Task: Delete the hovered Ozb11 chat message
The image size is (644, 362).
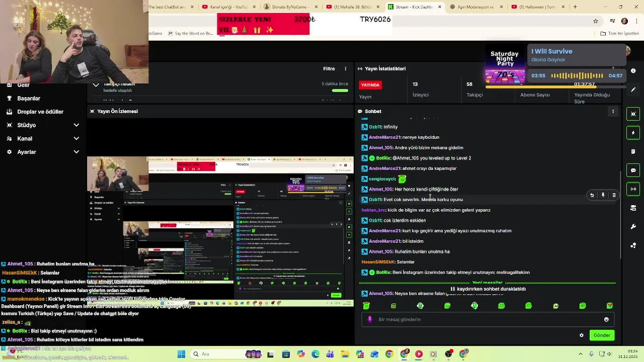Action: [614, 195]
